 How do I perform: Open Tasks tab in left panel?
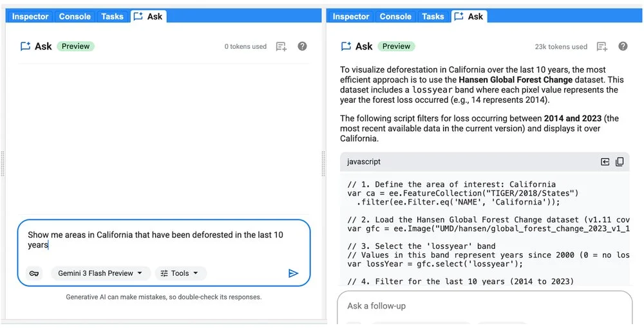(x=112, y=17)
